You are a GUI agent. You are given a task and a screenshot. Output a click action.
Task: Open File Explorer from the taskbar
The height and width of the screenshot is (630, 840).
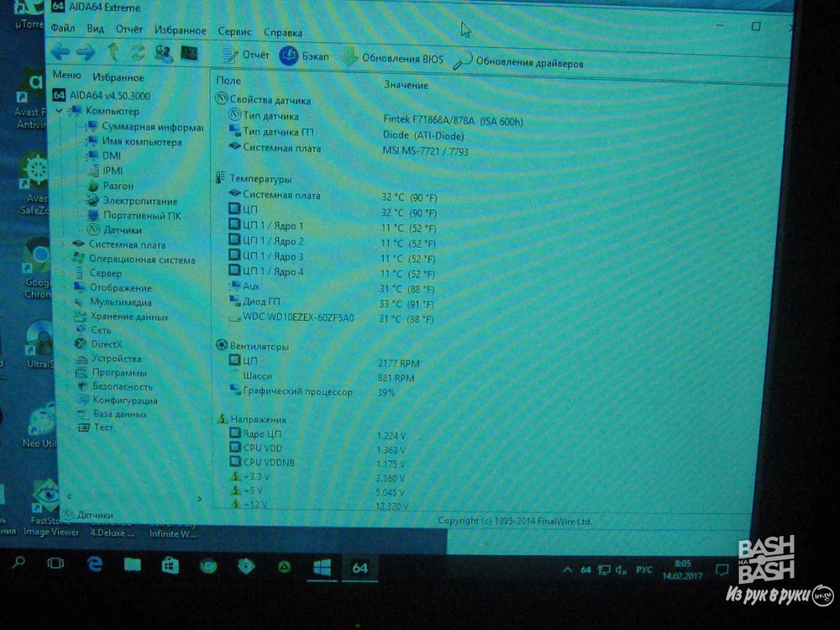[x=133, y=564]
